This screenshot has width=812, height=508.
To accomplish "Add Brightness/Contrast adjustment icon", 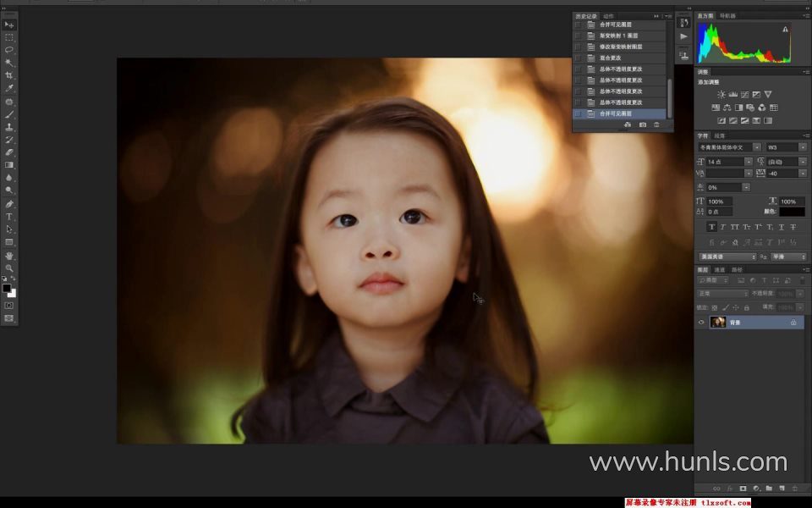I will click(721, 94).
